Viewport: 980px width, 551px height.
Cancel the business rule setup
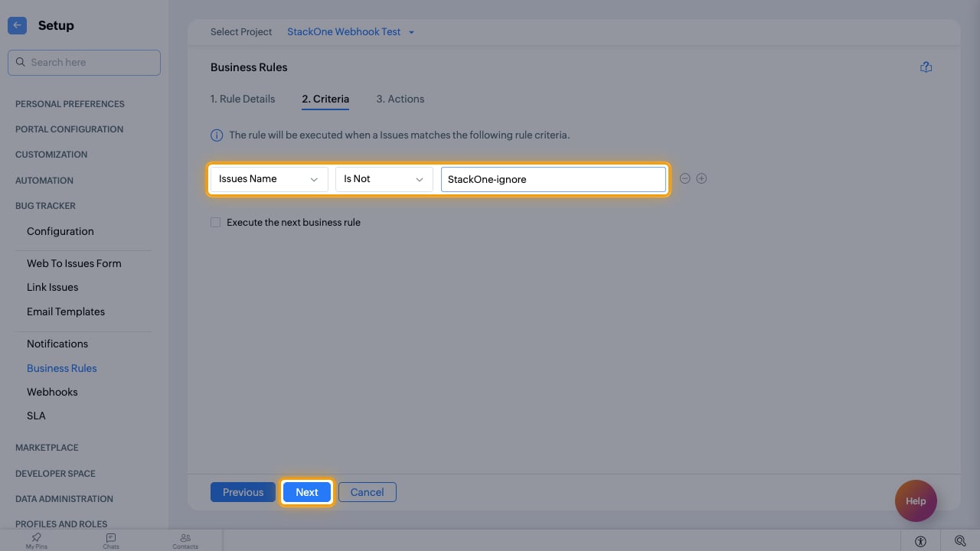coord(367,492)
